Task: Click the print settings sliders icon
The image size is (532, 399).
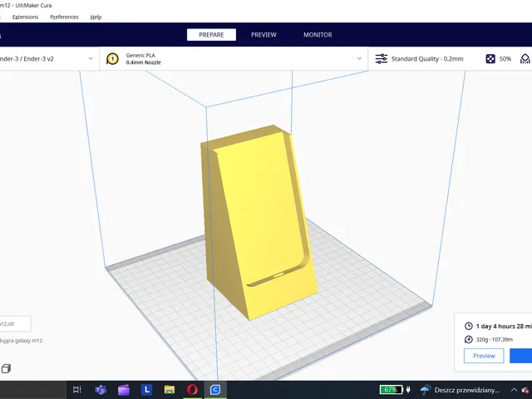Action: click(381, 59)
